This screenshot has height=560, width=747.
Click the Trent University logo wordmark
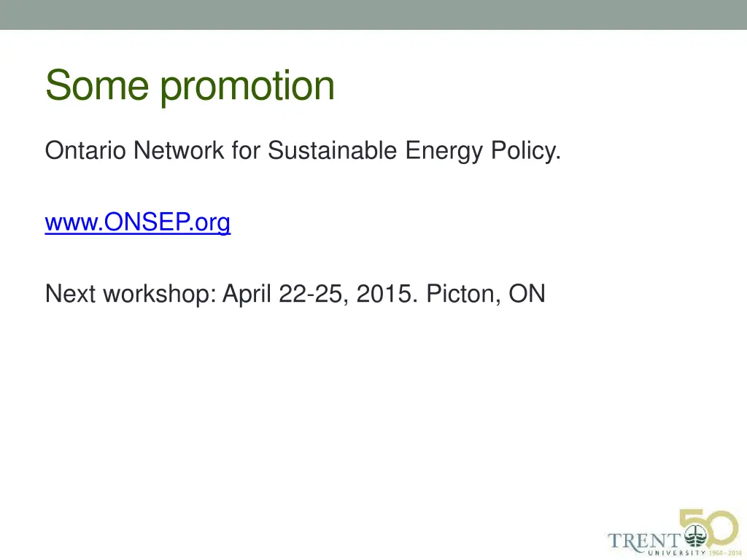pyautogui.click(x=643, y=541)
